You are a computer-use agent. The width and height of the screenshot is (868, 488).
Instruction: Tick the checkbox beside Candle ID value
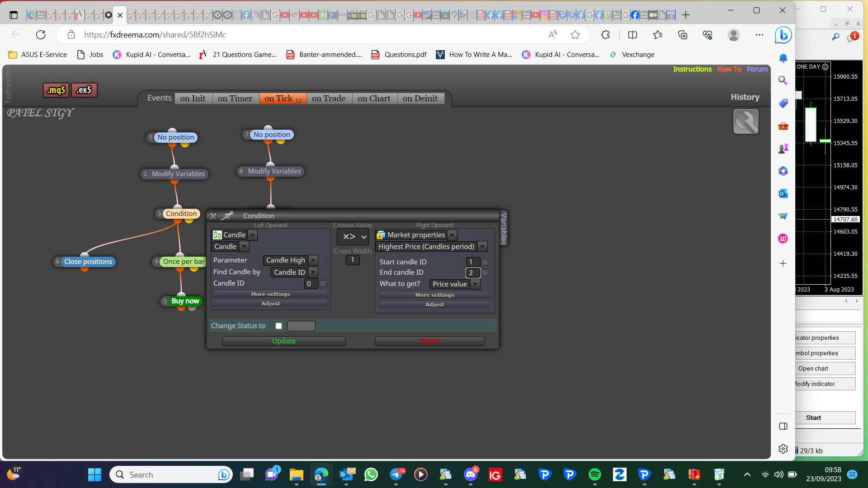point(323,284)
